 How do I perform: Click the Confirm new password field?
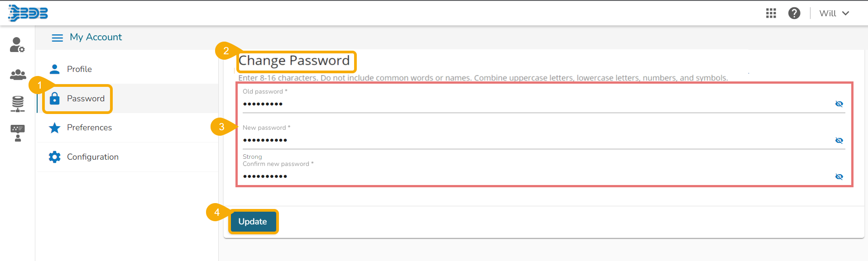(534, 176)
